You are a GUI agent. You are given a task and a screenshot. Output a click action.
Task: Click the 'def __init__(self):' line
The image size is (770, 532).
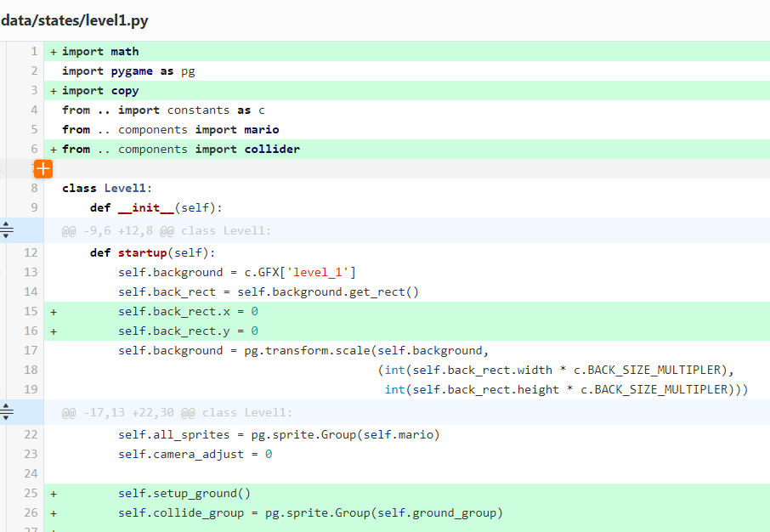(407, 208)
